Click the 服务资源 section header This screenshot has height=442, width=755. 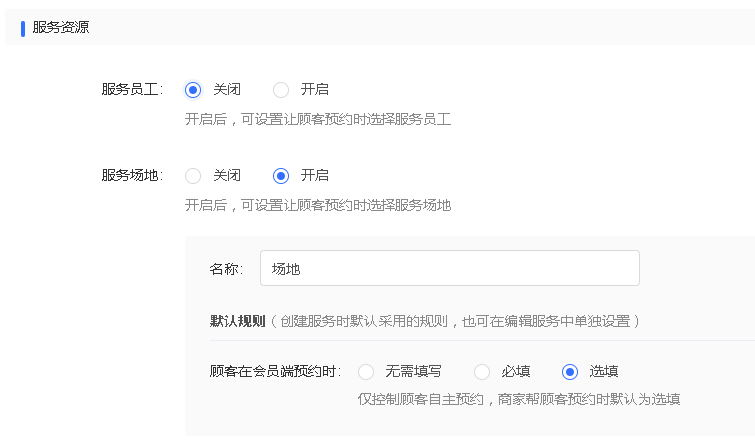coord(61,27)
